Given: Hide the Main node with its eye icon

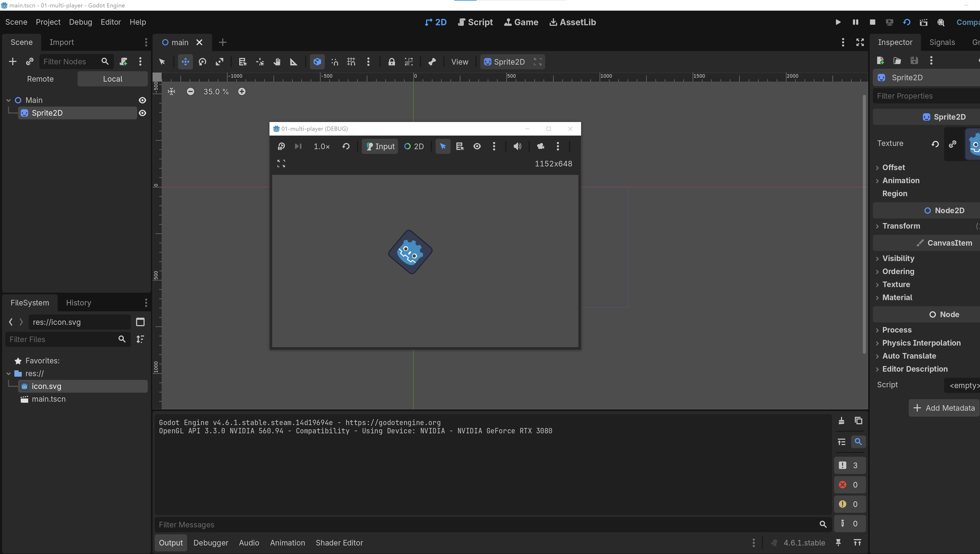Looking at the screenshot, I should click(x=142, y=100).
